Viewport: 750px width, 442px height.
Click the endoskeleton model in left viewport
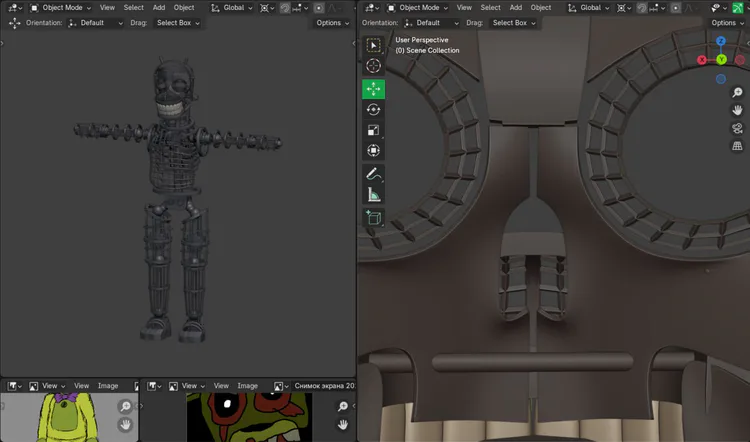(x=177, y=199)
